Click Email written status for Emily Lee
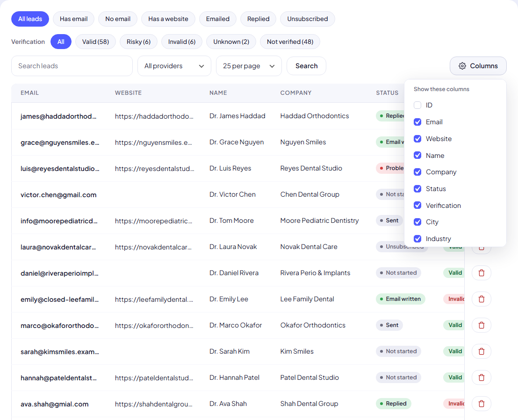This screenshot has width=518, height=420. 400,299
